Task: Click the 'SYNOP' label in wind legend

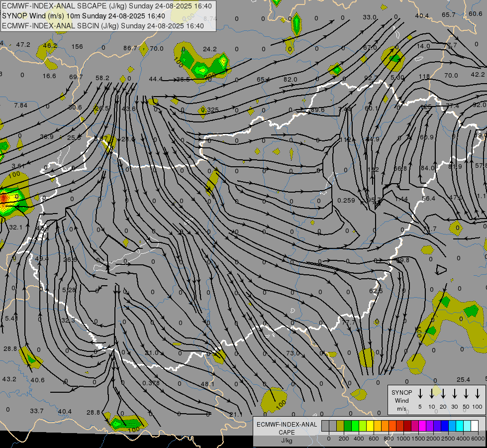Action: pyautogui.click(x=401, y=392)
